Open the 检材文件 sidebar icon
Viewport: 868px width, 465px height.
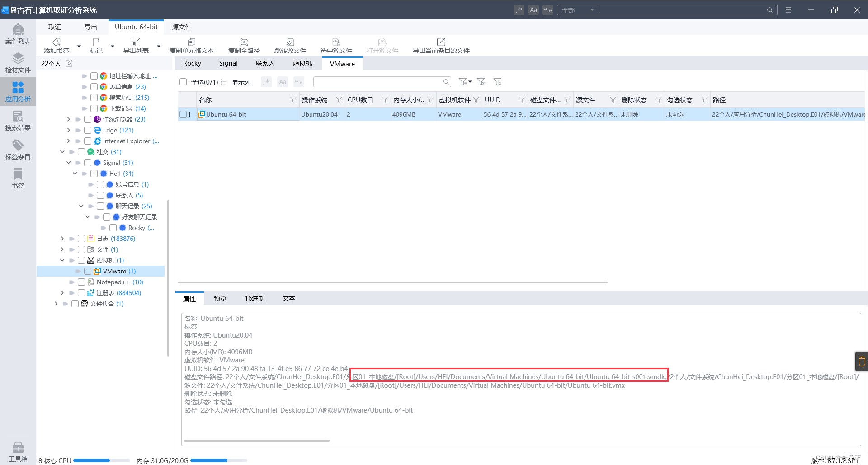[x=18, y=63]
